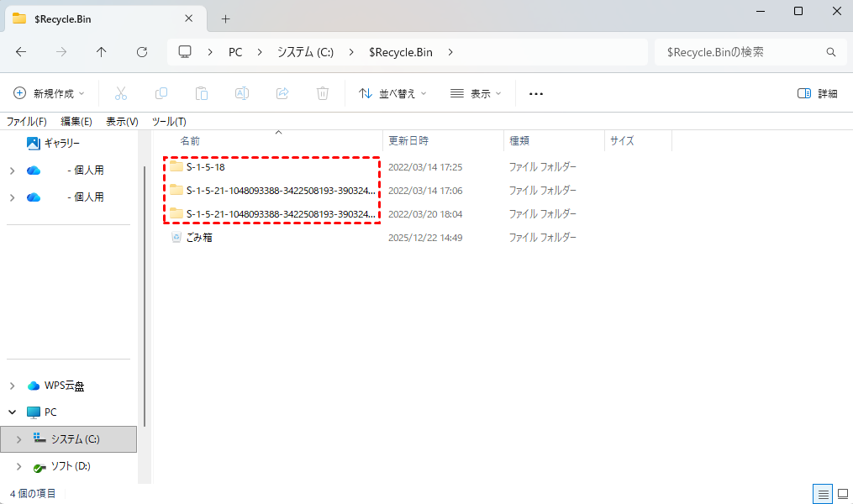Click the Cut scissors icon
The width and height of the screenshot is (853, 504).
121,93
